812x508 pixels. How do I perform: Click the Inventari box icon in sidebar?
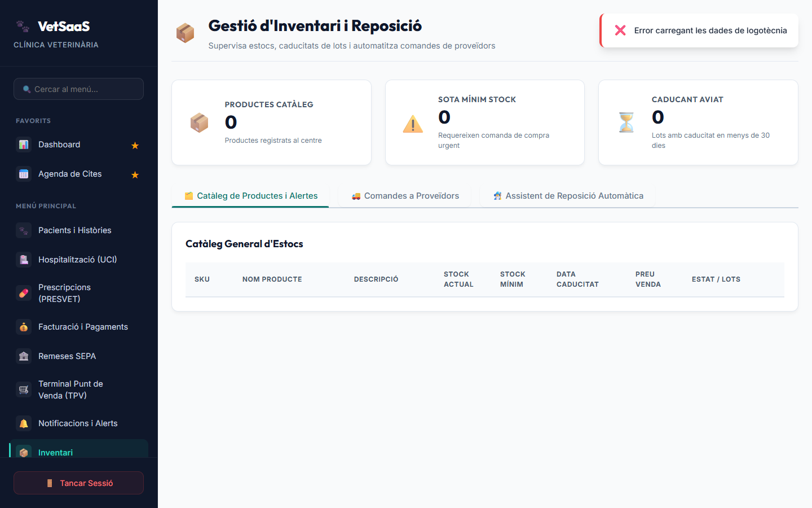click(x=24, y=453)
